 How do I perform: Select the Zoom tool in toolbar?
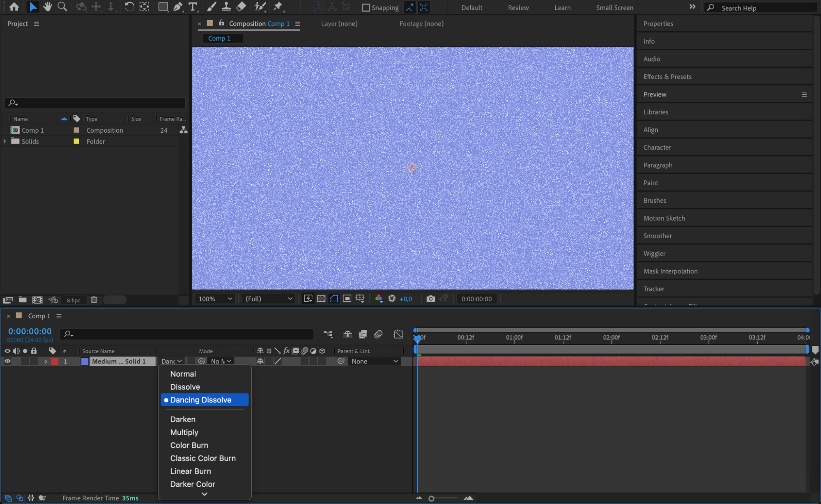pos(62,7)
